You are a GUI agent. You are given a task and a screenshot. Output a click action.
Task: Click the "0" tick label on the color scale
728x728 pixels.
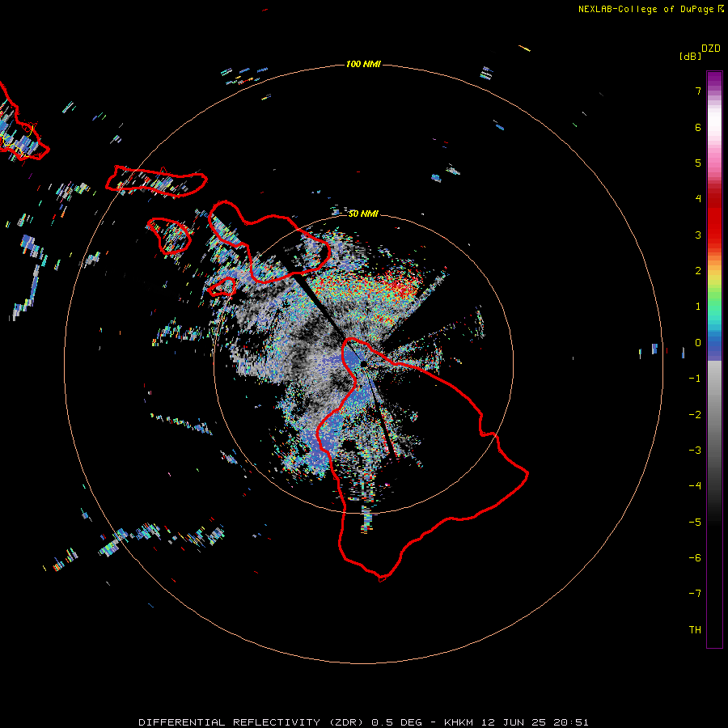click(698, 343)
